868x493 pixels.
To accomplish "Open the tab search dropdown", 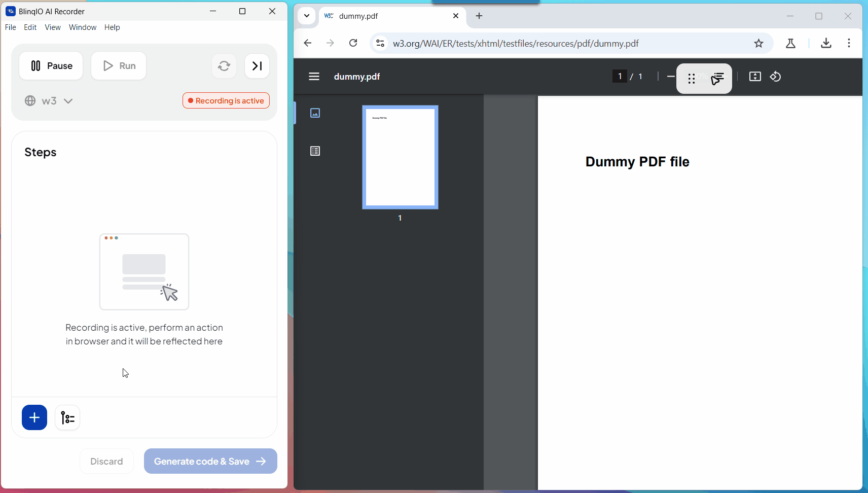I will (x=306, y=16).
